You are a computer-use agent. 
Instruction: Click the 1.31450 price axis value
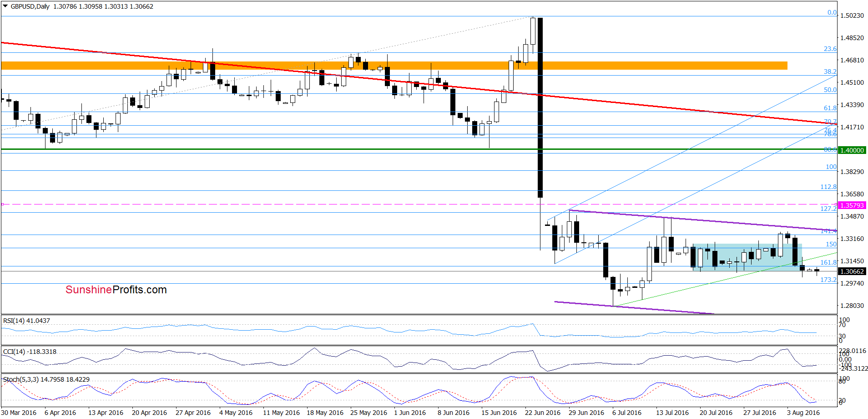tap(852, 261)
